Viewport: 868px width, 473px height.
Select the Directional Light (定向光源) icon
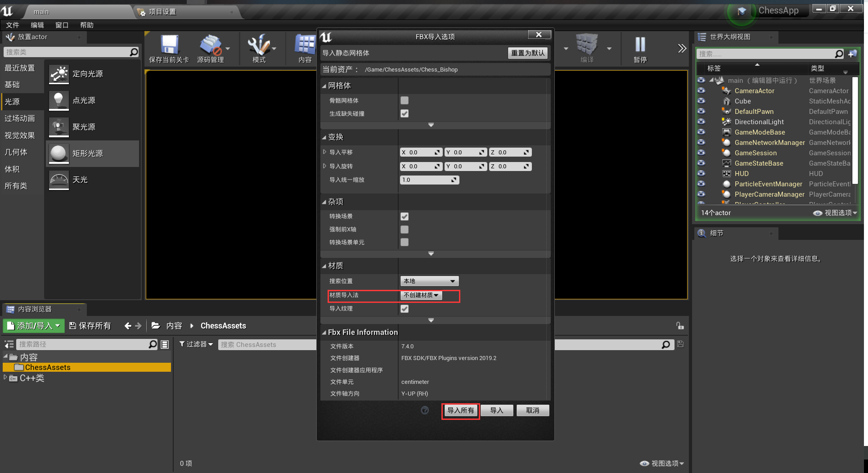(x=59, y=74)
